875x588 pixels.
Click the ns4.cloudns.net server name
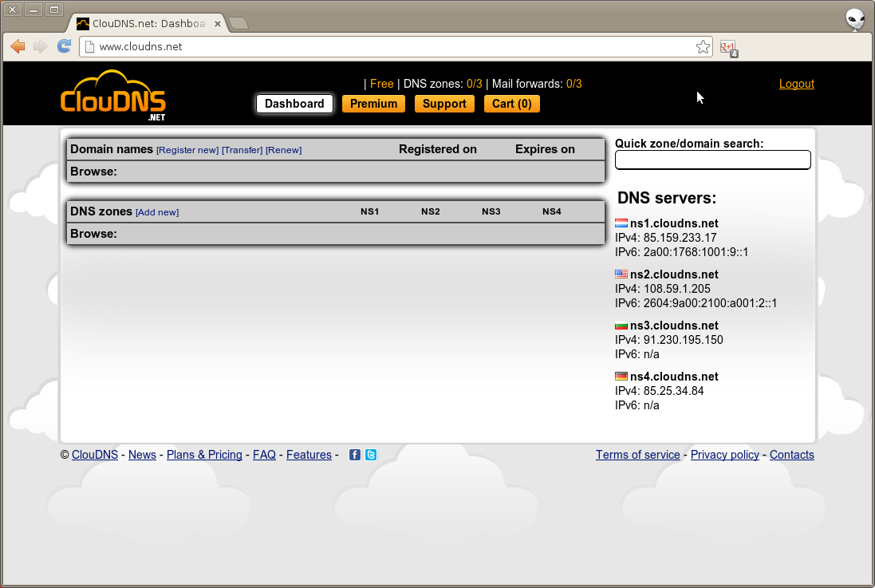tap(674, 377)
